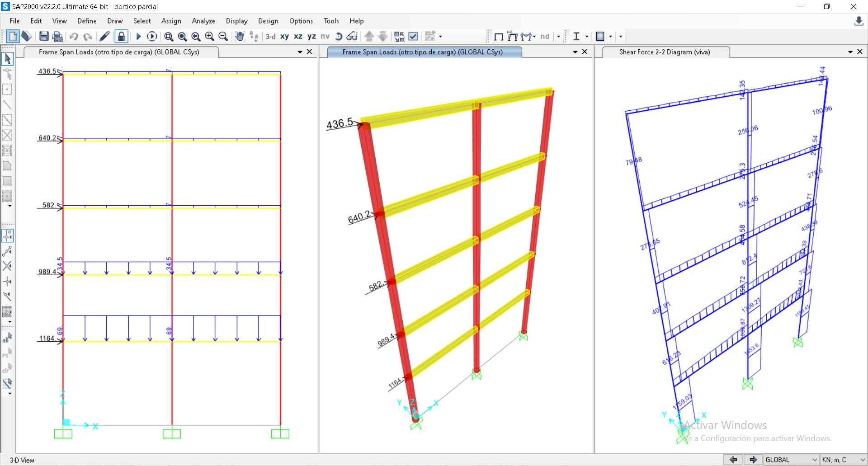This screenshot has height=466, width=868.
Task: Click the left arrow button in status bar
Action: point(733,460)
